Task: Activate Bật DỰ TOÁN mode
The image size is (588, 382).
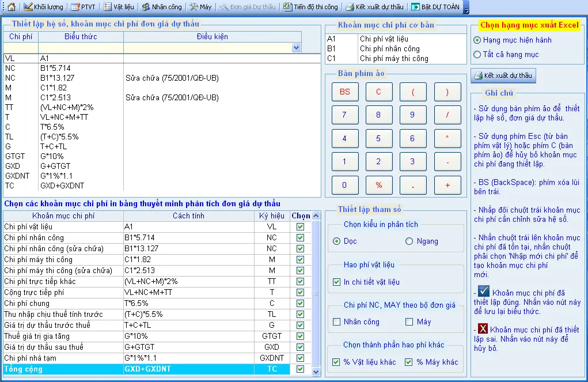Action: tap(435, 7)
